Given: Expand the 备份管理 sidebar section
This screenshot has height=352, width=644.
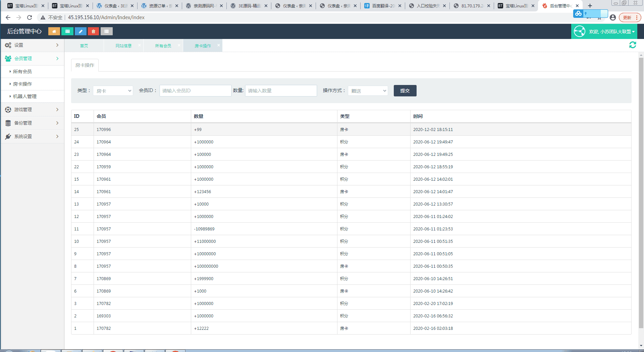Looking at the screenshot, I should point(32,123).
